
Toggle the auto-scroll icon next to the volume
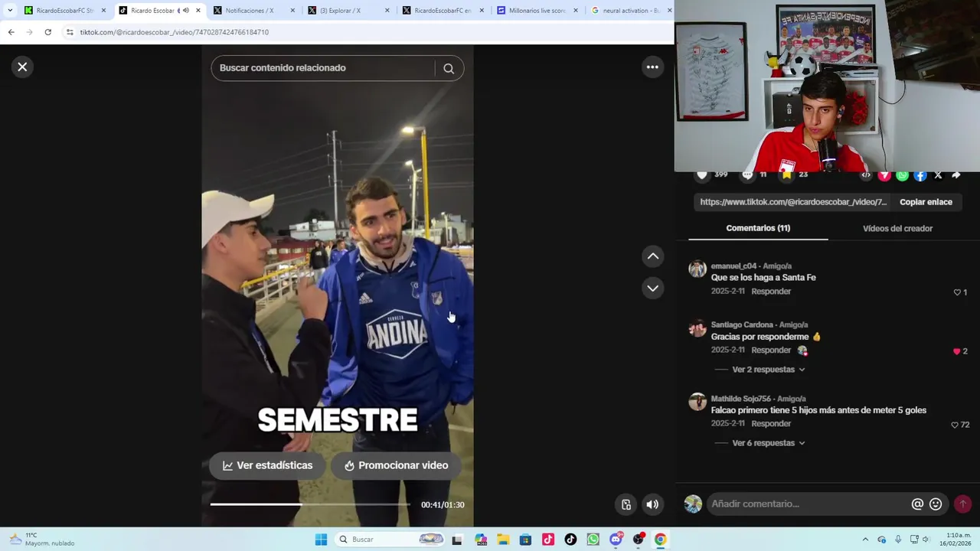626,504
